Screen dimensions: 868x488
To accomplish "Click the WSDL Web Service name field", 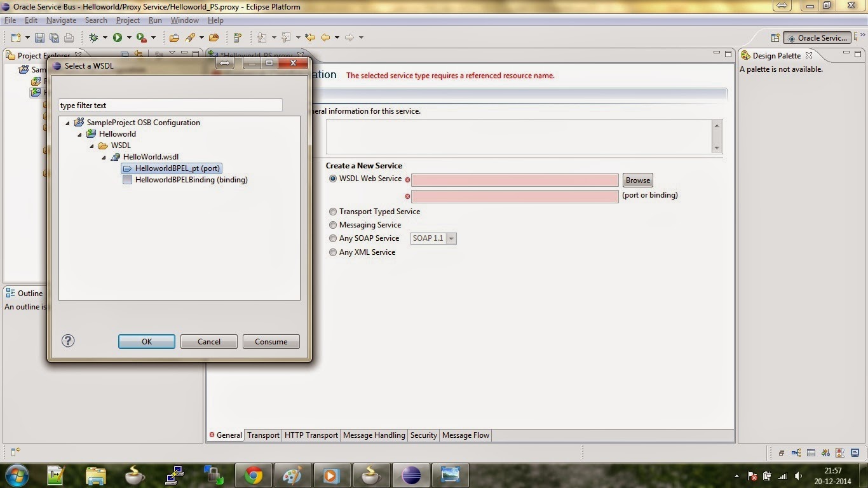I will [515, 180].
